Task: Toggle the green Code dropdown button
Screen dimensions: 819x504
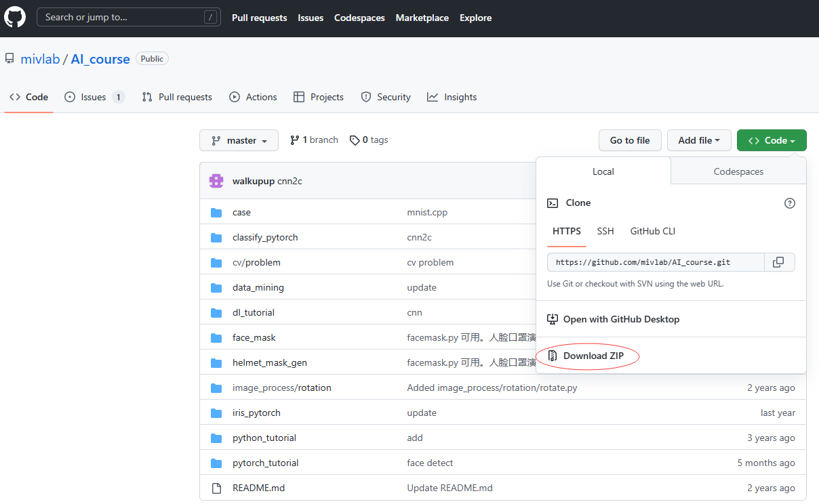Action: [x=772, y=140]
